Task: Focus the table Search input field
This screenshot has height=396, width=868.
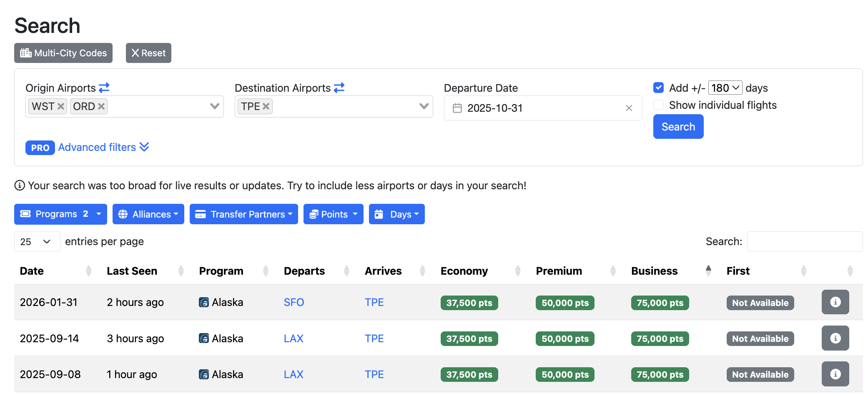Action: pos(805,241)
